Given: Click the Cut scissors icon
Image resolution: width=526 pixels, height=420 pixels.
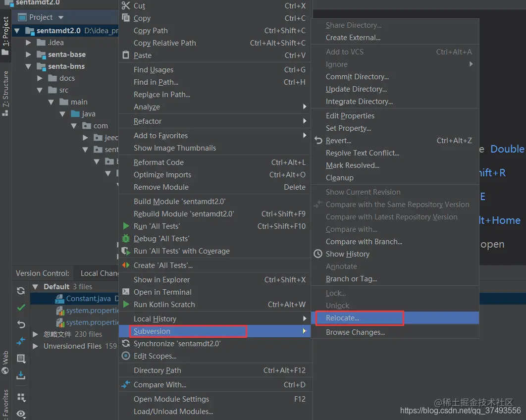Looking at the screenshot, I should (126, 5).
